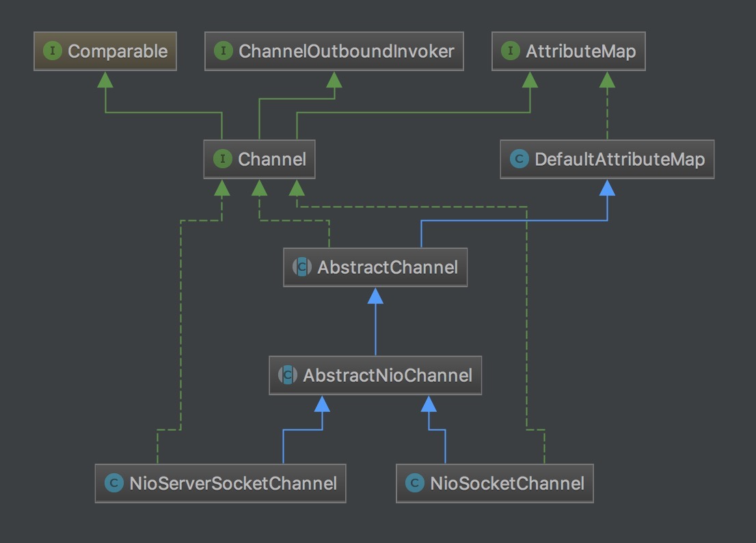The width and height of the screenshot is (756, 543).
Task: Select the Channel interface label
Action: pos(272,159)
